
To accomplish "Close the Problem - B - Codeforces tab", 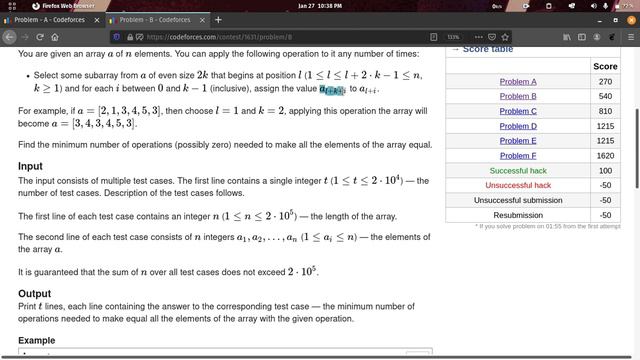I will 202,20.
